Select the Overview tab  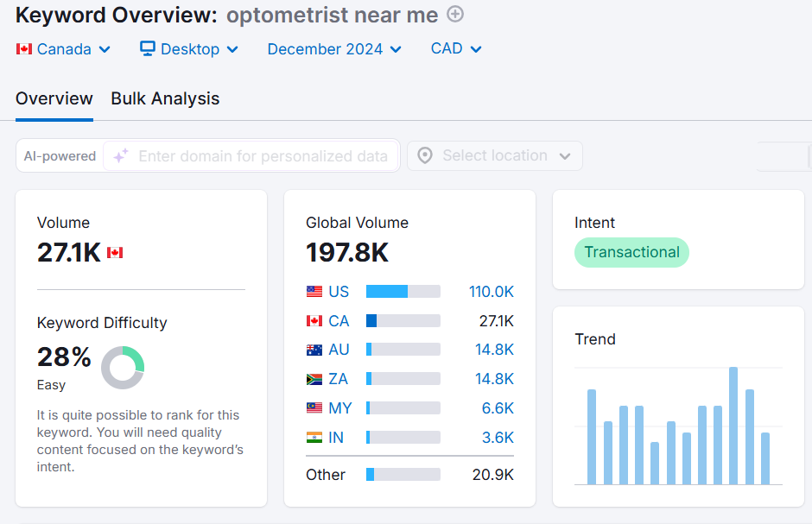click(54, 98)
